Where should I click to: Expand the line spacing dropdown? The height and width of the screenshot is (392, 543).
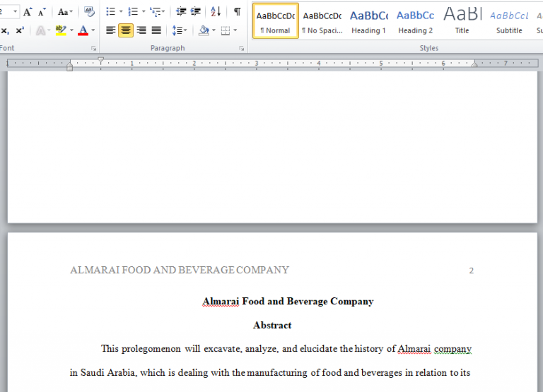185,30
